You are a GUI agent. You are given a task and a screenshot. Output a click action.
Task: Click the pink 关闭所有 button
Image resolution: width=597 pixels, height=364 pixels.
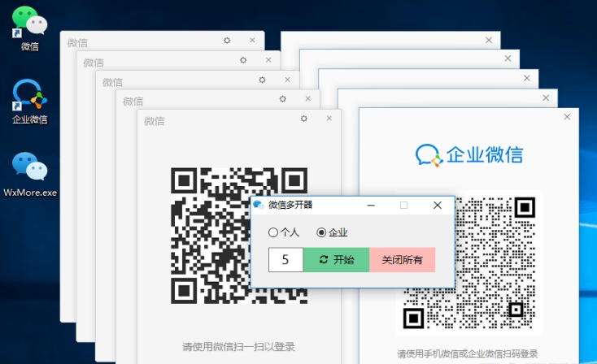tap(402, 260)
